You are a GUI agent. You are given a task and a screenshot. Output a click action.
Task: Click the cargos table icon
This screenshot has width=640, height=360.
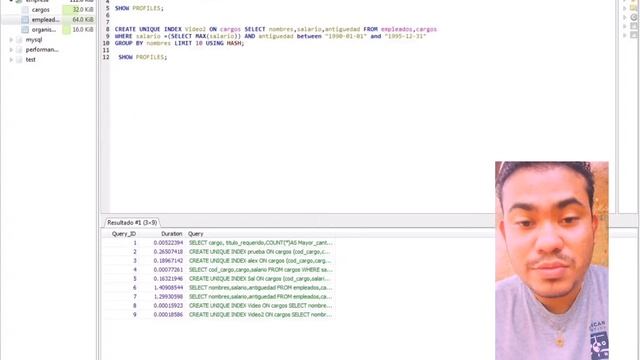pyautogui.click(x=25, y=9)
